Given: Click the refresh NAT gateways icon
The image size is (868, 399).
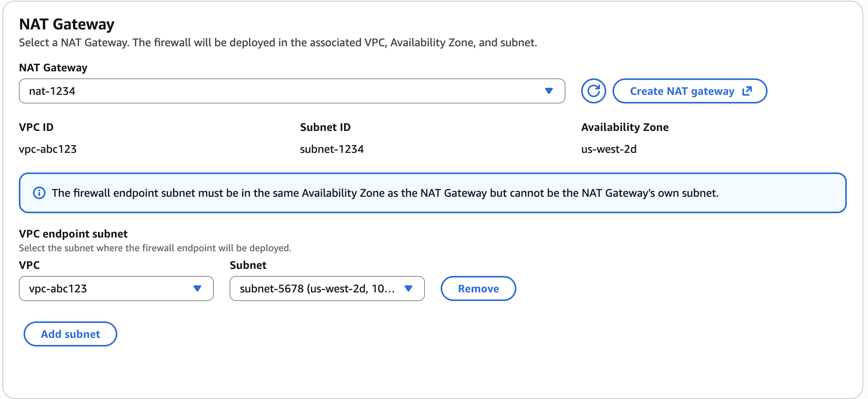Looking at the screenshot, I should 593,91.
